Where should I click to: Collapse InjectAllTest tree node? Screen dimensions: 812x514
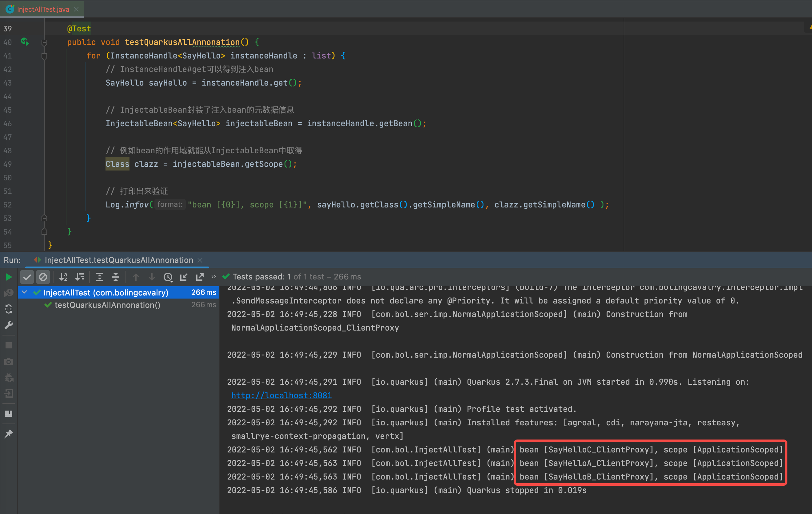click(x=25, y=292)
